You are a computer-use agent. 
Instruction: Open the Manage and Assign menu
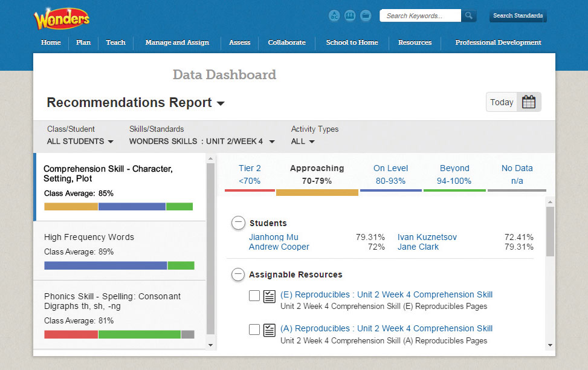[x=177, y=42]
